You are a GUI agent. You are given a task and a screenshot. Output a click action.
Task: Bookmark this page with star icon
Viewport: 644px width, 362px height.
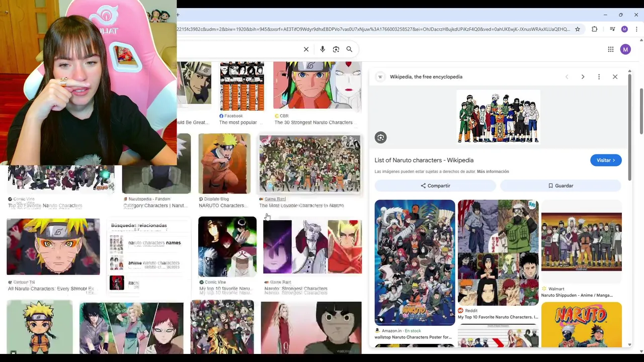pyautogui.click(x=578, y=29)
